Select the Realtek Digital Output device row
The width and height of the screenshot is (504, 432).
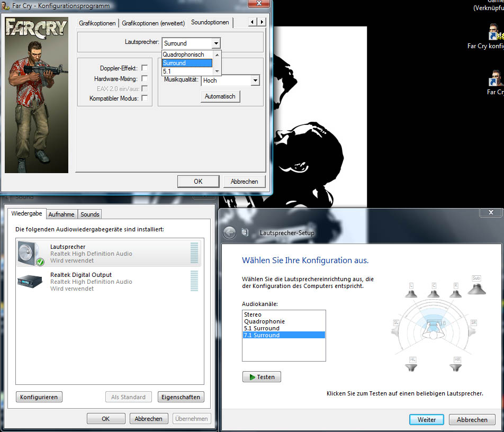pos(109,281)
